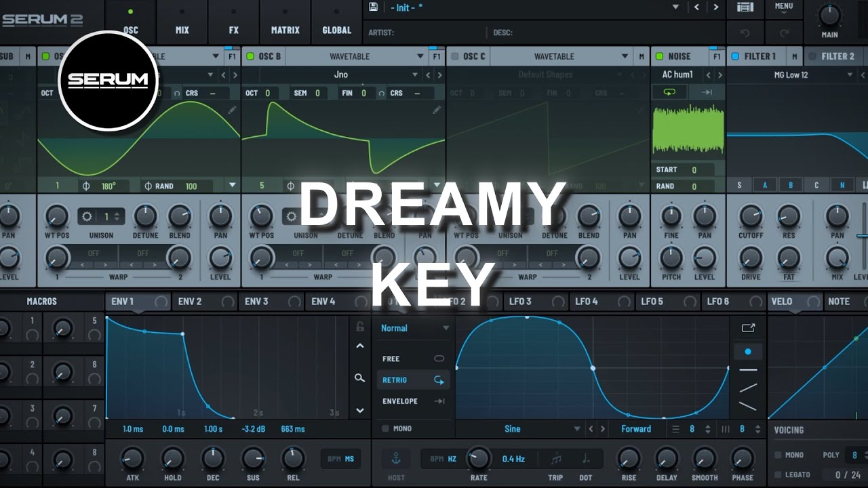Select the LFO 3 tab
Image resolution: width=868 pixels, height=488 pixels.
[536, 302]
